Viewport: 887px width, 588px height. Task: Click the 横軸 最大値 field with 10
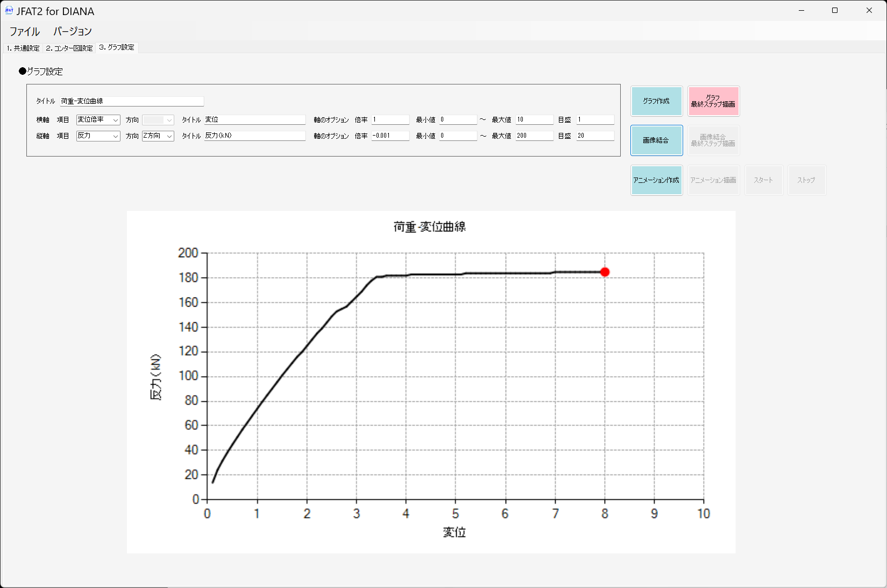[534, 120]
